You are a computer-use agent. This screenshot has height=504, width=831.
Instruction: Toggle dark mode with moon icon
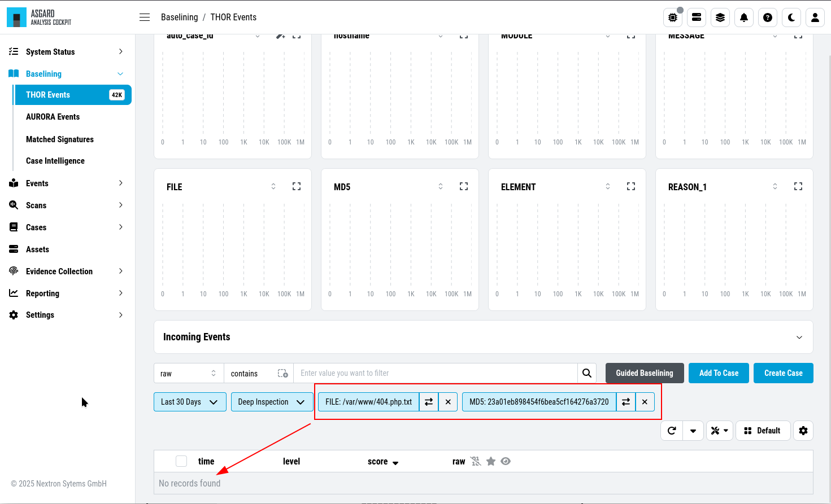pos(791,17)
